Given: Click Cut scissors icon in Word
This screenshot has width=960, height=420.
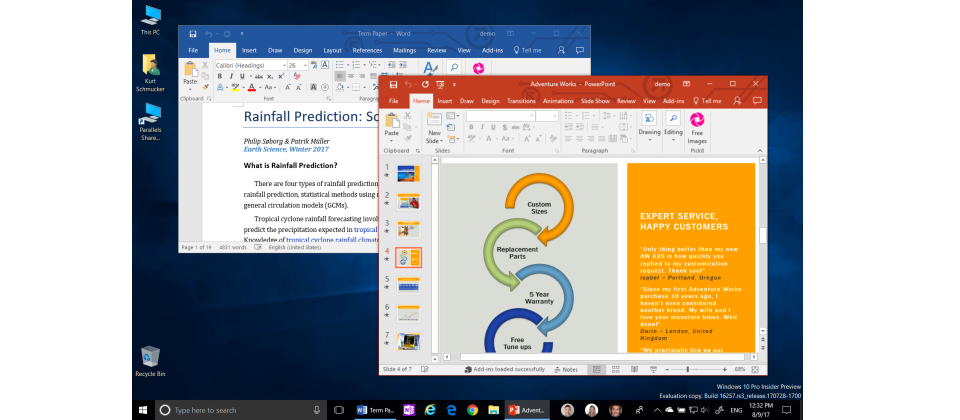Looking at the screenshot, I should tap(204, 66).
